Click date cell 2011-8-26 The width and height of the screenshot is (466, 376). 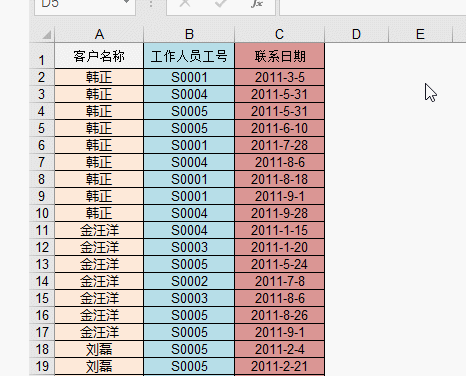279,315
